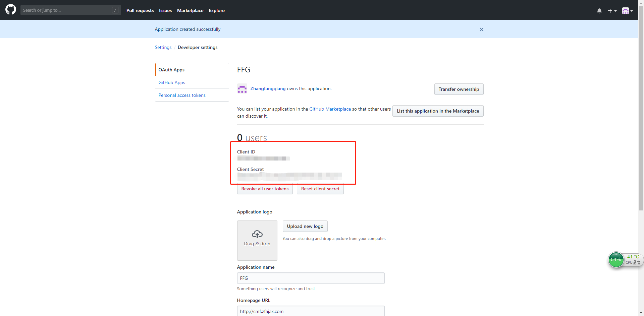Go to Issues in top navigation

pos(165,10)
